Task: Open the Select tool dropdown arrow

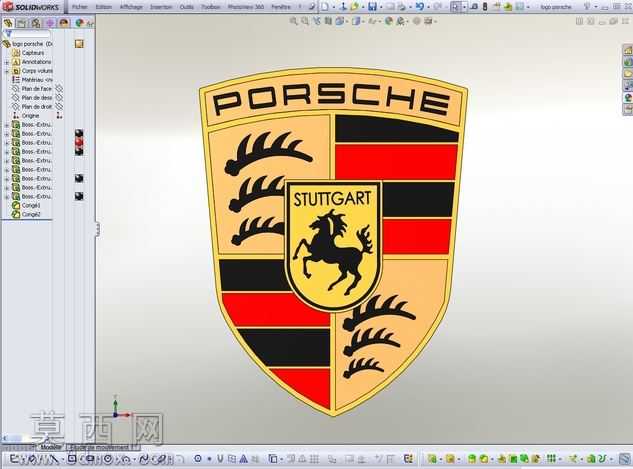Action: coord(464,7)
